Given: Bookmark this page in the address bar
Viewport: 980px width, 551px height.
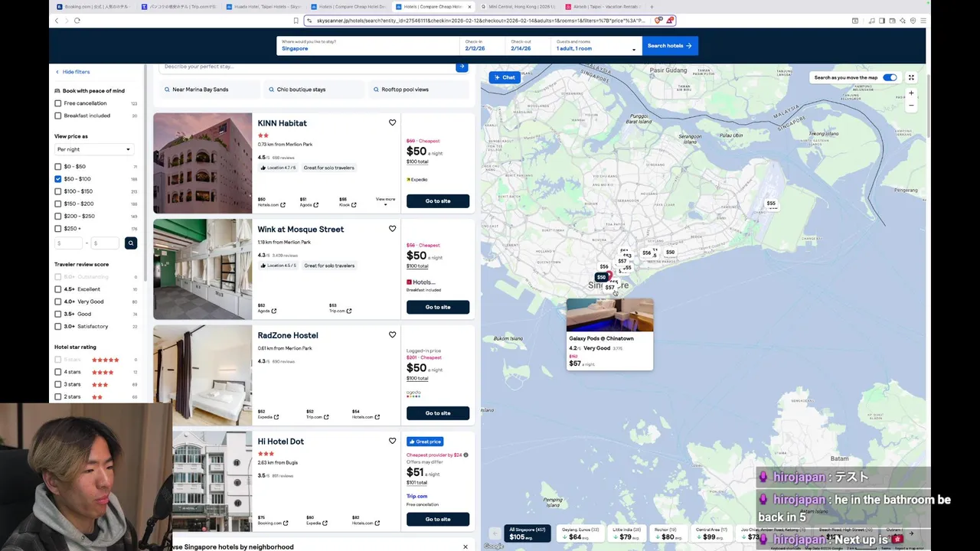Looking at the screenshot, I should click(x=296, y=21).
